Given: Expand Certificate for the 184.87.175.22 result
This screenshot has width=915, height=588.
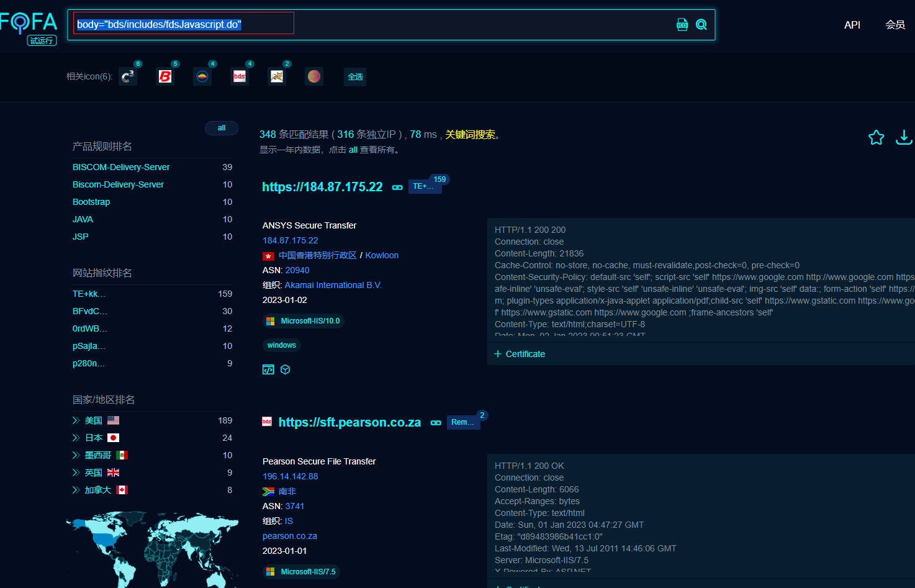Looking at the screenshot, I should [x=520, y=354].
